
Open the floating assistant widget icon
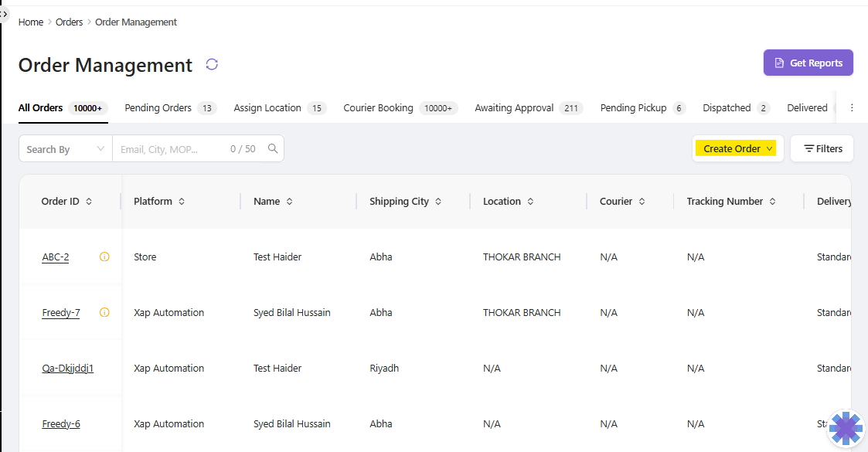click(846, 428)
